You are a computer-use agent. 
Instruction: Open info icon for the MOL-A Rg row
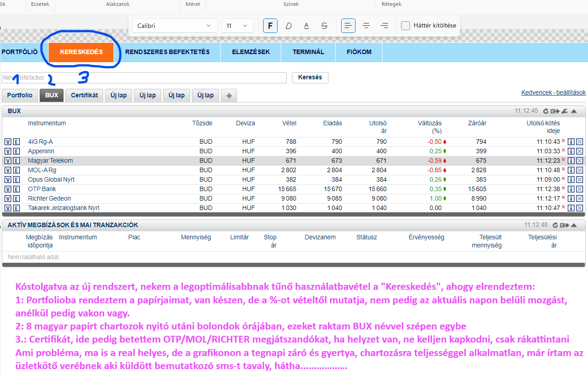tap(571, 170)
